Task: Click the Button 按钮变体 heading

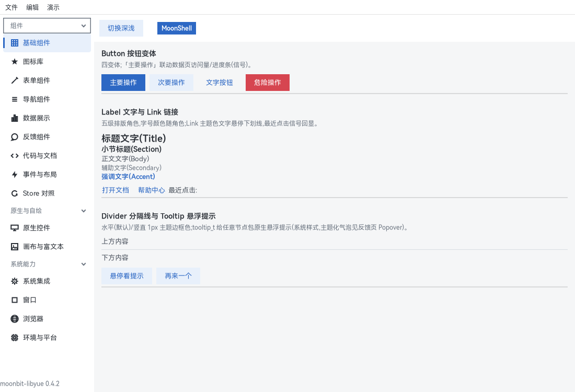Action: point(129,53)
